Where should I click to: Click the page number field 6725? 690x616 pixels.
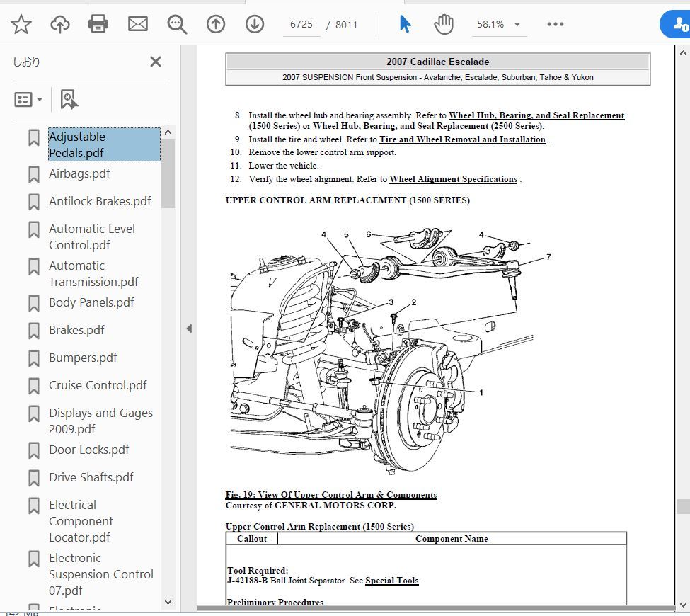(x=301, y=25)
